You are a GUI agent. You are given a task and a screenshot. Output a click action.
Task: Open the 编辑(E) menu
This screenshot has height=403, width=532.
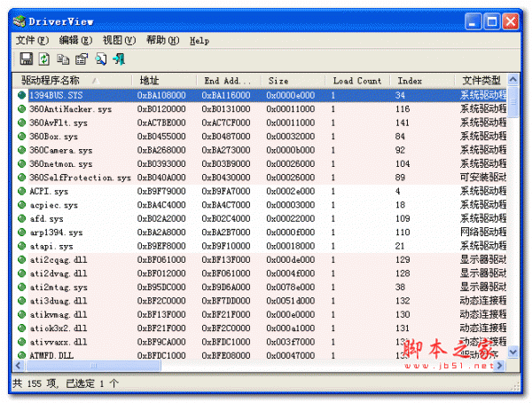pos(75,41)
